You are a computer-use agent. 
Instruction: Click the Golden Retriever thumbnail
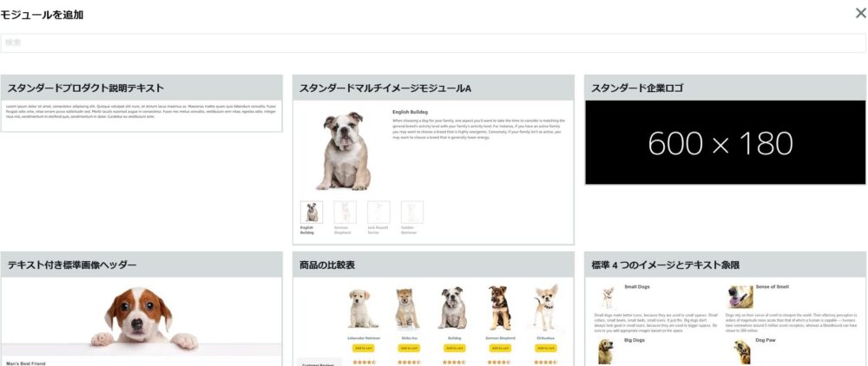pyautogui.click(x=412, y=212)
